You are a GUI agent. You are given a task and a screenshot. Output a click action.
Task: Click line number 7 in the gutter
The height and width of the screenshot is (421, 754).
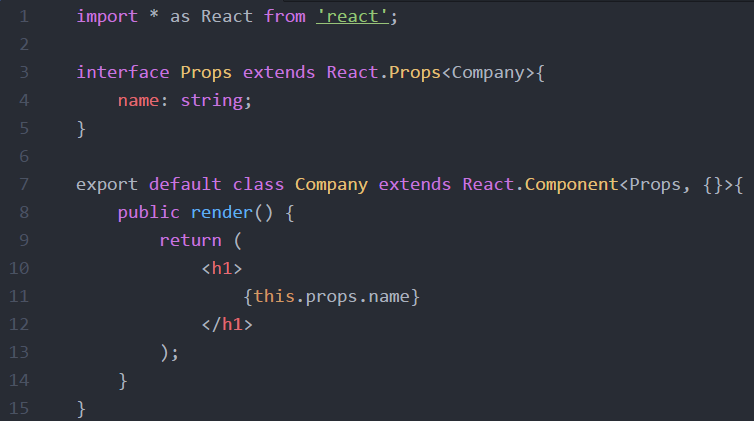tap(24, 185)
